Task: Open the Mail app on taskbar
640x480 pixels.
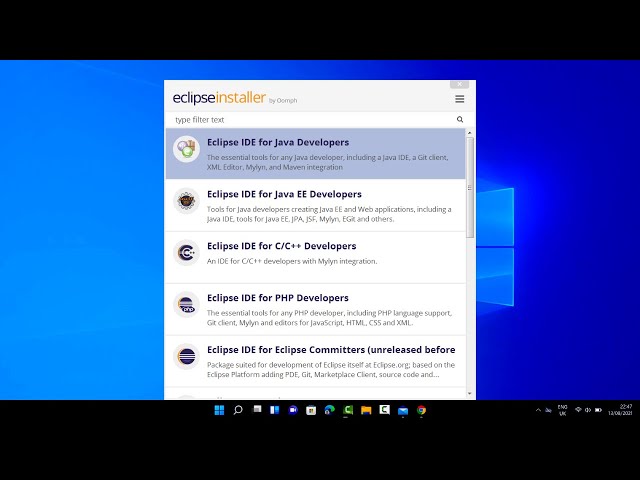Action: coord(403,411)
